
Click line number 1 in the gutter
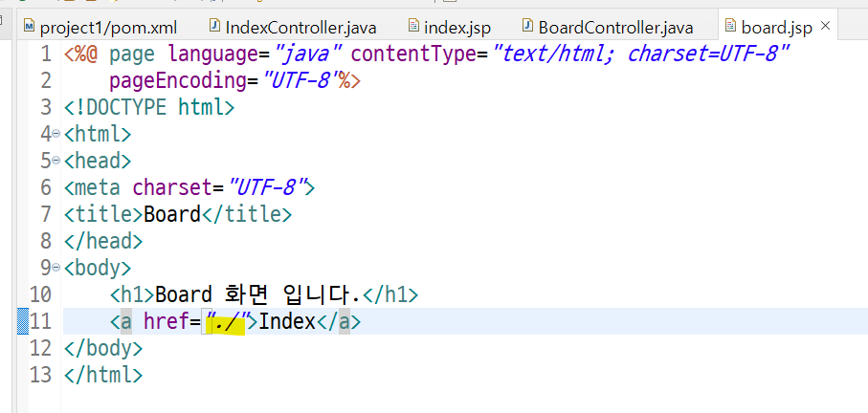point(45,54)
